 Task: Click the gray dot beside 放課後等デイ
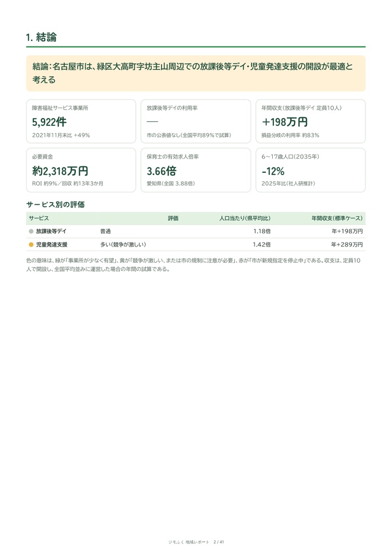click(31, 231)
